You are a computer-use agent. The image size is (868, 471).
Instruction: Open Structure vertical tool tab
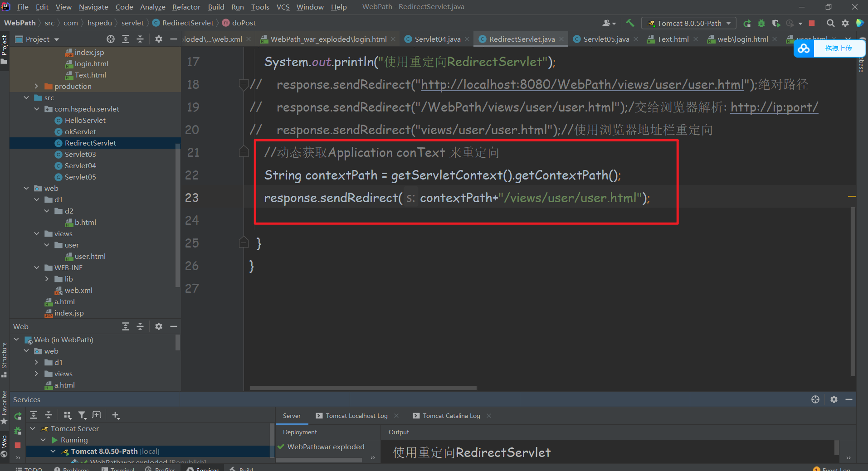click(x=4, y=359)
